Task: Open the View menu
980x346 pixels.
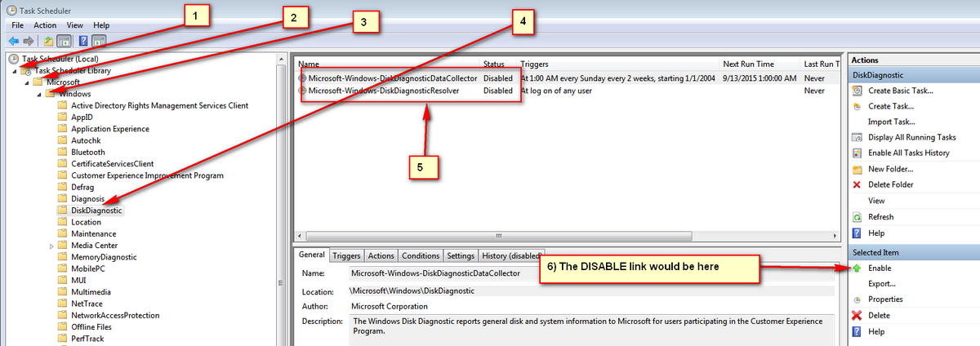Action: pyautogui.click(x=75, y=25)
